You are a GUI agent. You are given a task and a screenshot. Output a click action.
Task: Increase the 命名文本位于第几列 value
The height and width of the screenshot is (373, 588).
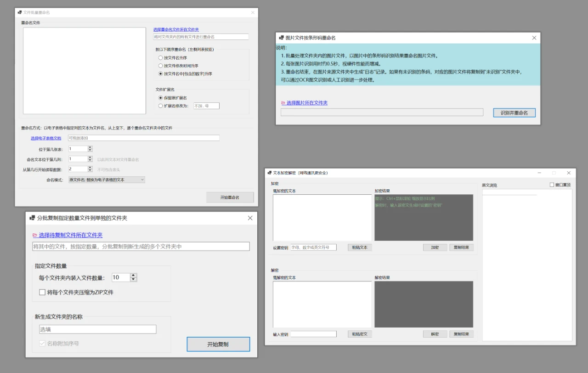point(90,157)
